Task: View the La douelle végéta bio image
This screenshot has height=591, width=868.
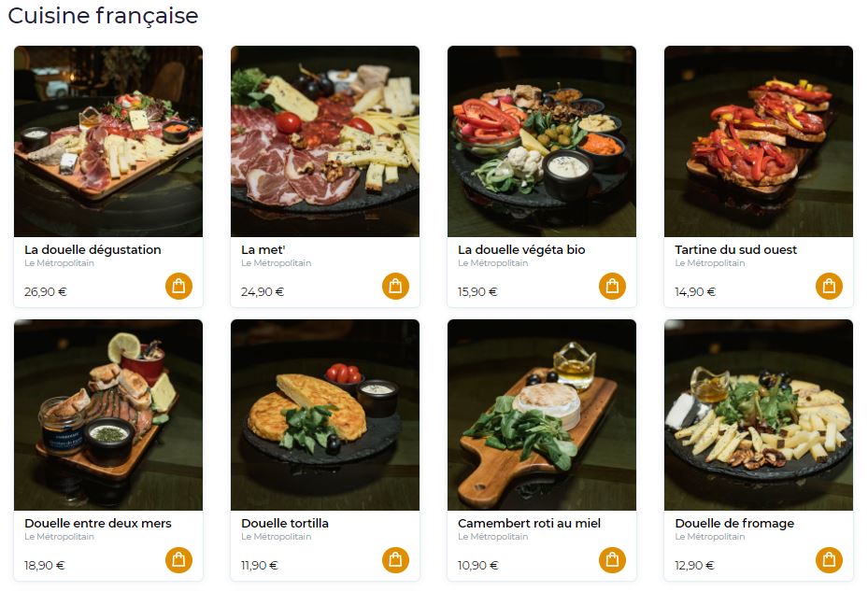Action: tap(541, 141)
